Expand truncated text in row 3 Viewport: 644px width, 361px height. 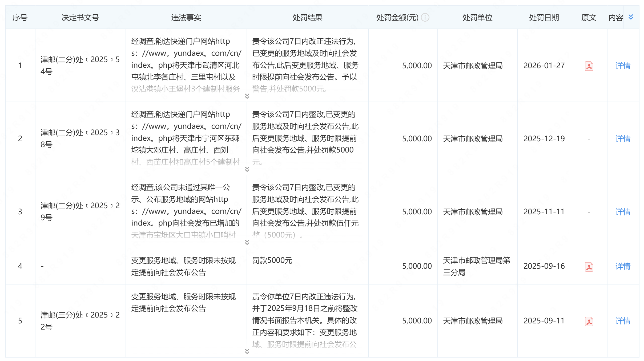(x=247, y=242)
